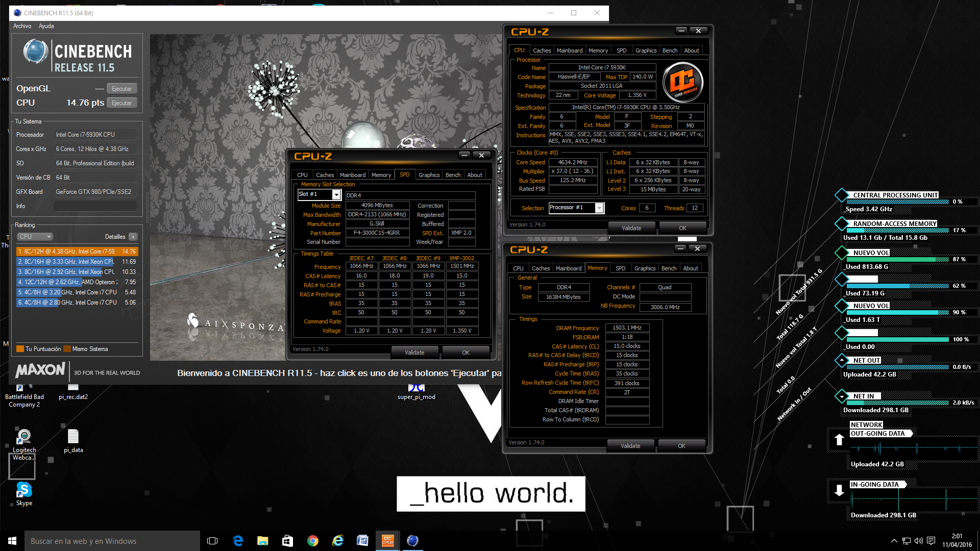Open the Ranking CPU dropdown in Cinebench
Image resolution: width=980 pixels, height=551 pixels.
(x=35, y=237)
